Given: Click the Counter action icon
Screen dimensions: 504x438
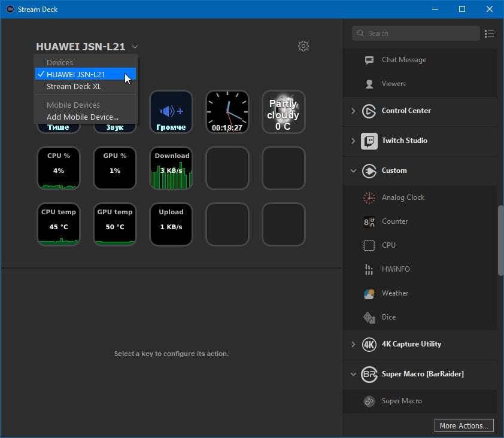Looking at the screenshot, I should click(x=369, y=222).
